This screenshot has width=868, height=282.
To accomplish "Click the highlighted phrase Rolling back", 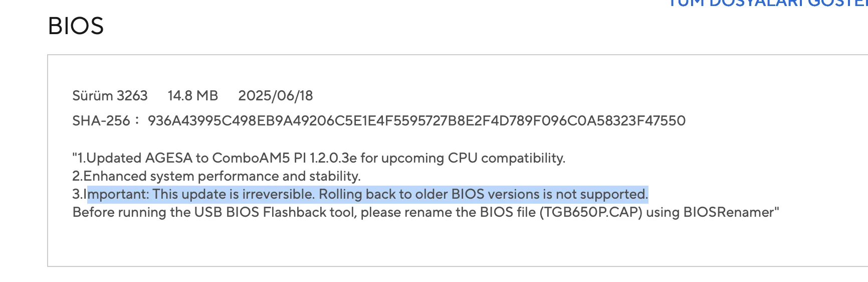I will [357, 194].
